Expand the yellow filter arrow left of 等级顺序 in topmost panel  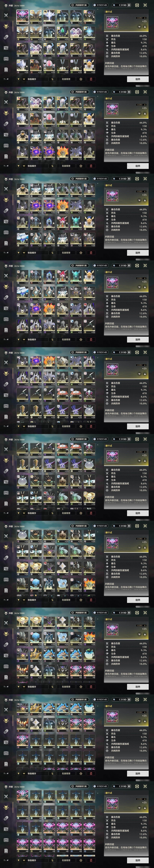tap(19, 79)
